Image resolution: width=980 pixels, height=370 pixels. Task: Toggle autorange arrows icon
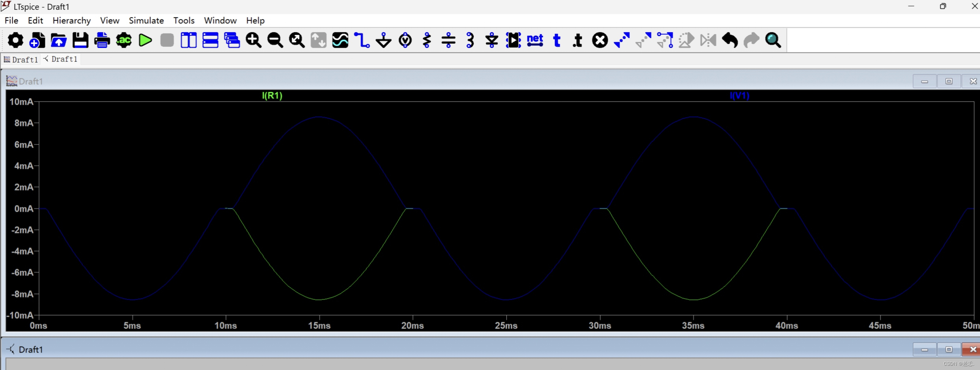(x=319, y=40)
